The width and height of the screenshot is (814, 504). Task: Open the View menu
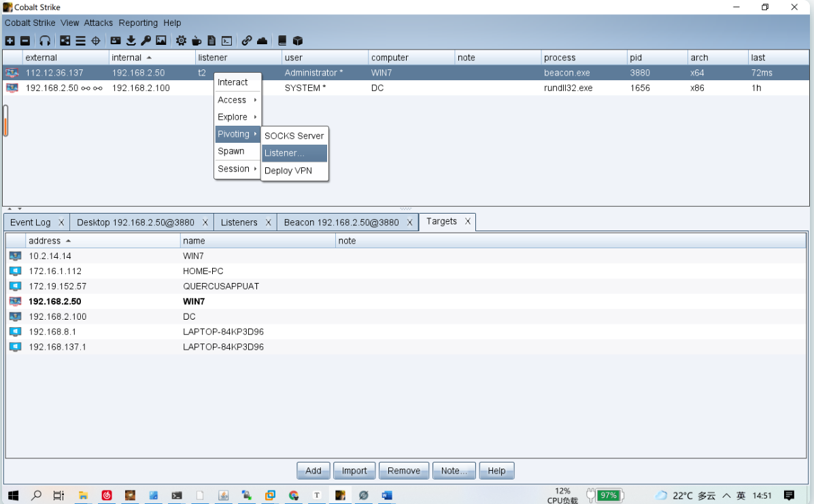click(69, 23)
